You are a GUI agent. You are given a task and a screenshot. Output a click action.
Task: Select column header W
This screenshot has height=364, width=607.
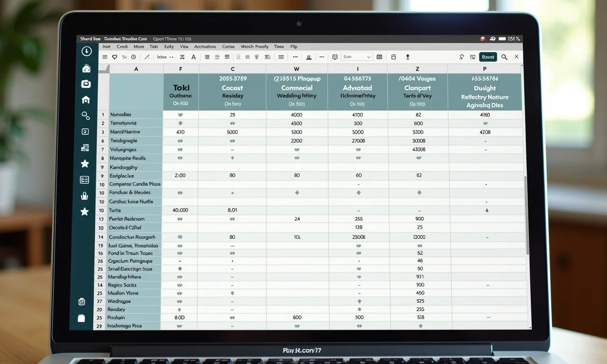point(296,69)
